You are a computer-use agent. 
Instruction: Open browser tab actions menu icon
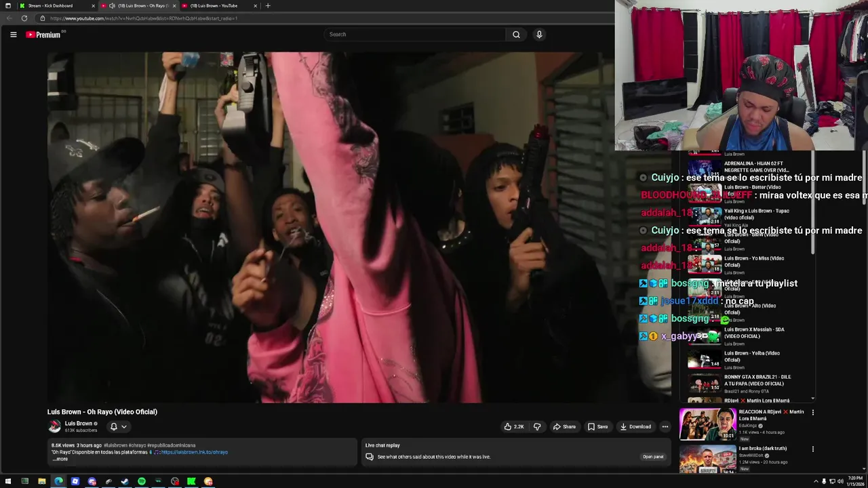point(8,5)
